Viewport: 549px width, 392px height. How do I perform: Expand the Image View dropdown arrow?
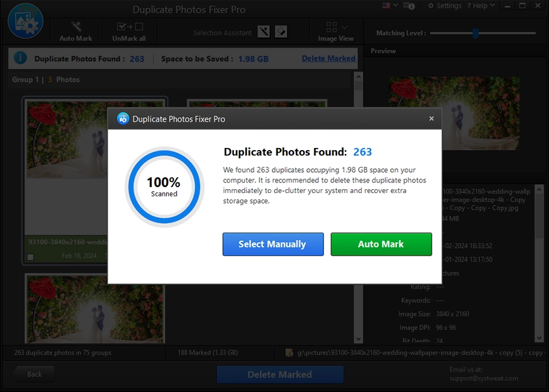(344, 27)
